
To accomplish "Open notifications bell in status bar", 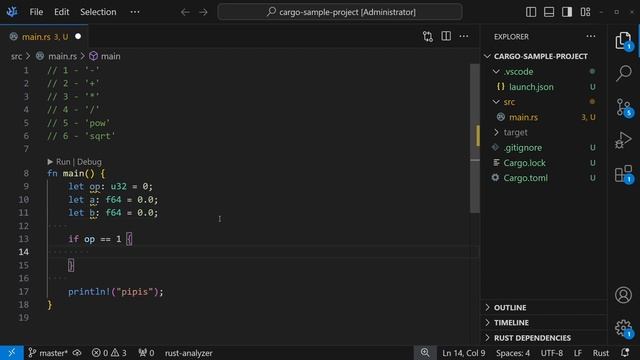I will pyautogui.click(x=624, y=353).
